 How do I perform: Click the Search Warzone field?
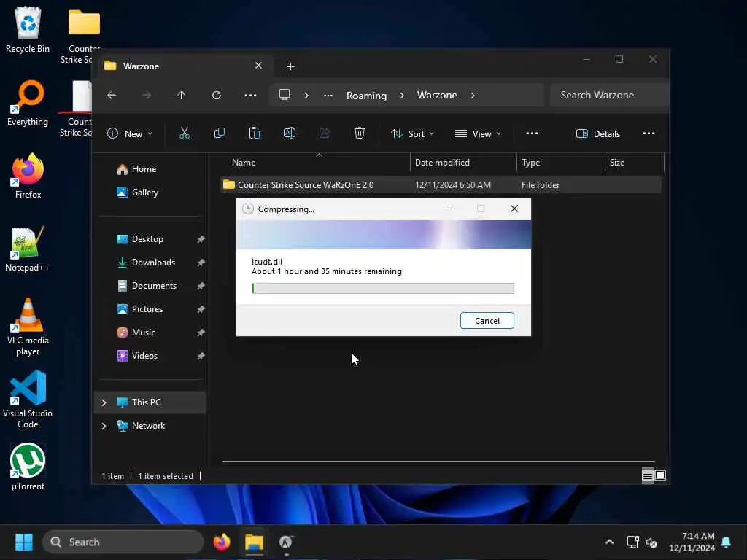[609, 96]
